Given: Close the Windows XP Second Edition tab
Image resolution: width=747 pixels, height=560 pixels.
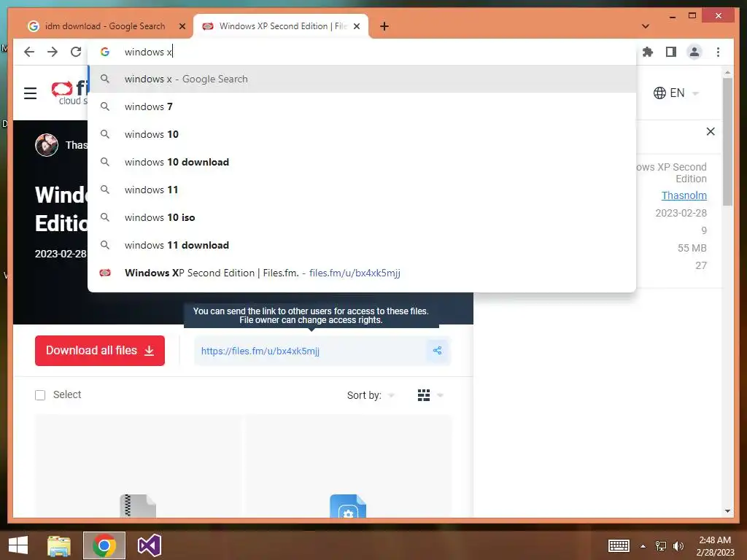Looking at the screenshot, I should pos(356,26).
